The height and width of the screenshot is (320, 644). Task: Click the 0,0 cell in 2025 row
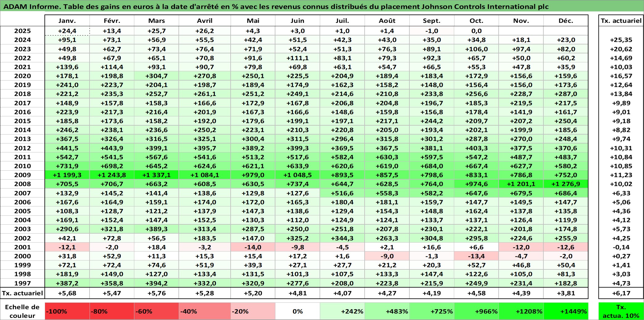click(476, 31)
